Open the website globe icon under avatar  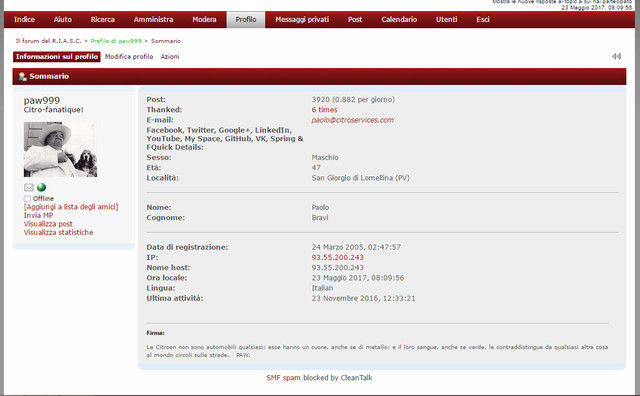pyautogui.click(x=41, y=187)
